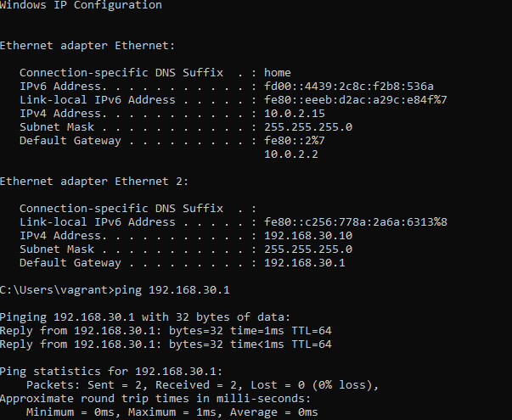
Task: Click the DNS suffix value 'home'
Action: coord(278,72)
